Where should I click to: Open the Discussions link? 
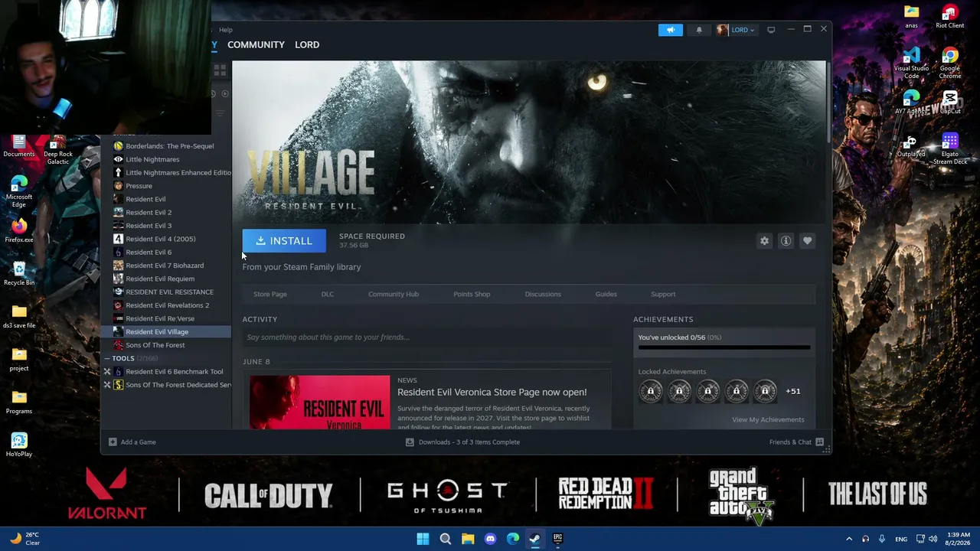pyautogui.click(x=543, y=294)
